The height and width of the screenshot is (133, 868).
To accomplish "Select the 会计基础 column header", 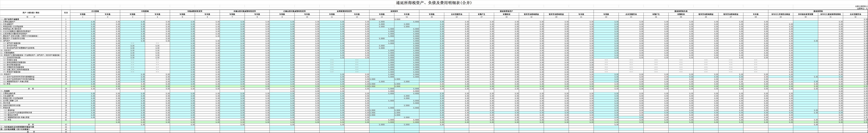I will [95, 11].
